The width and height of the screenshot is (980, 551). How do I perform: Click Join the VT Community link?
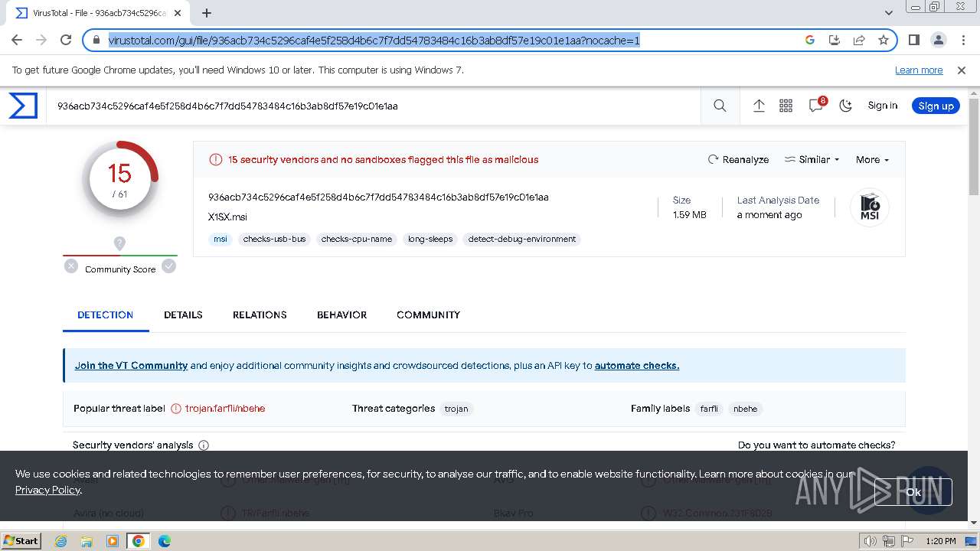pos(131,366)
